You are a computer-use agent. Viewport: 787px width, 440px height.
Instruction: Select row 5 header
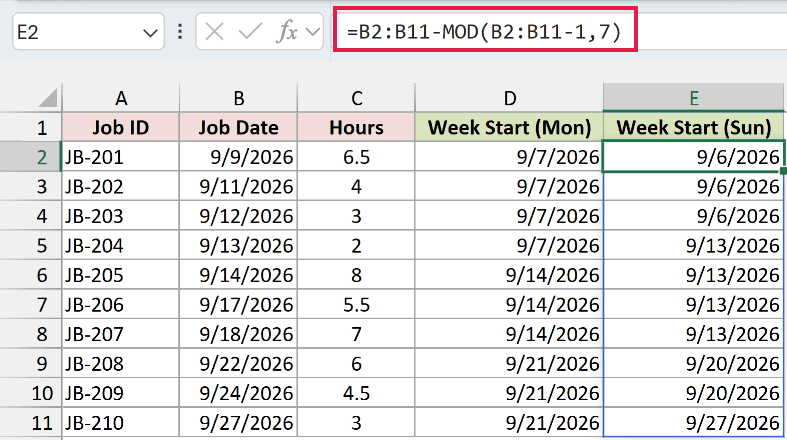point(31,245)
